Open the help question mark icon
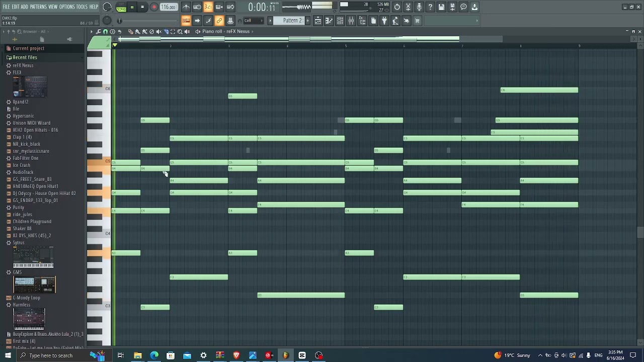The height and width of the screenshot is (362, 644). pos(430,7)
